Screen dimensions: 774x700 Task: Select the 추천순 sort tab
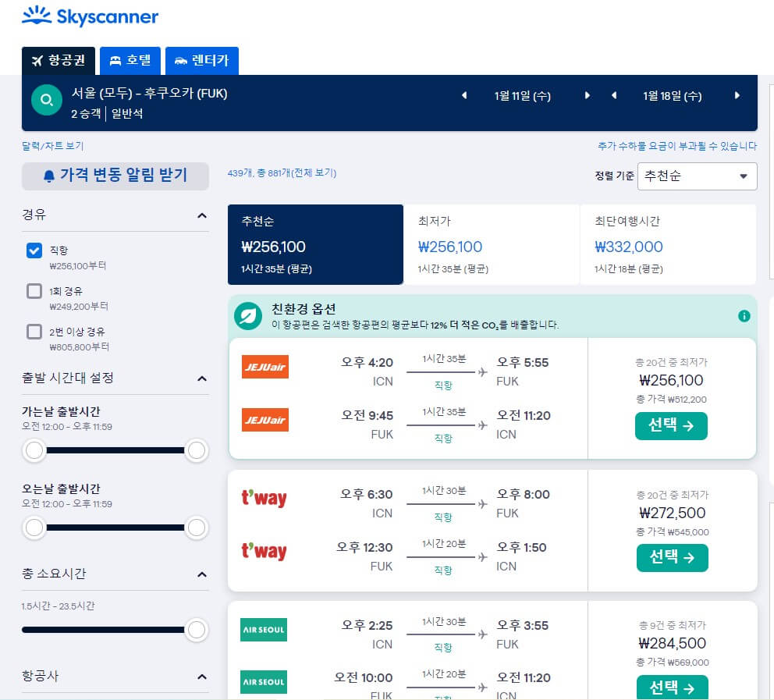pos(315,244)
